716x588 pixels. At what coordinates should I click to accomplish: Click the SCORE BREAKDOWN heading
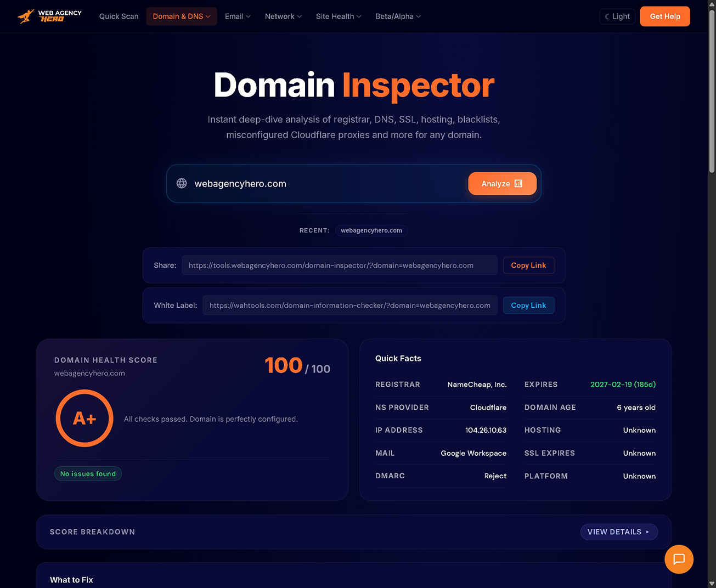[92, 532]
